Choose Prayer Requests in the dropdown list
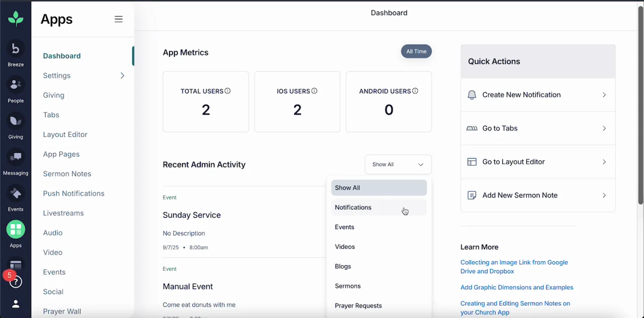Image resolution: width=644 pixels, height=318 pixels. (358, 305)
